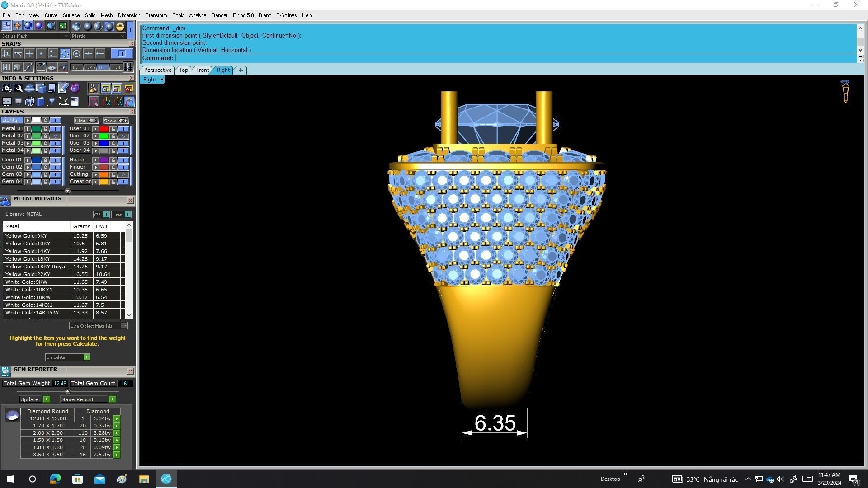This screenshot has width=868, height=488.
Task: Switch to the Perspective viewport tab
Action: pos(157,70)
